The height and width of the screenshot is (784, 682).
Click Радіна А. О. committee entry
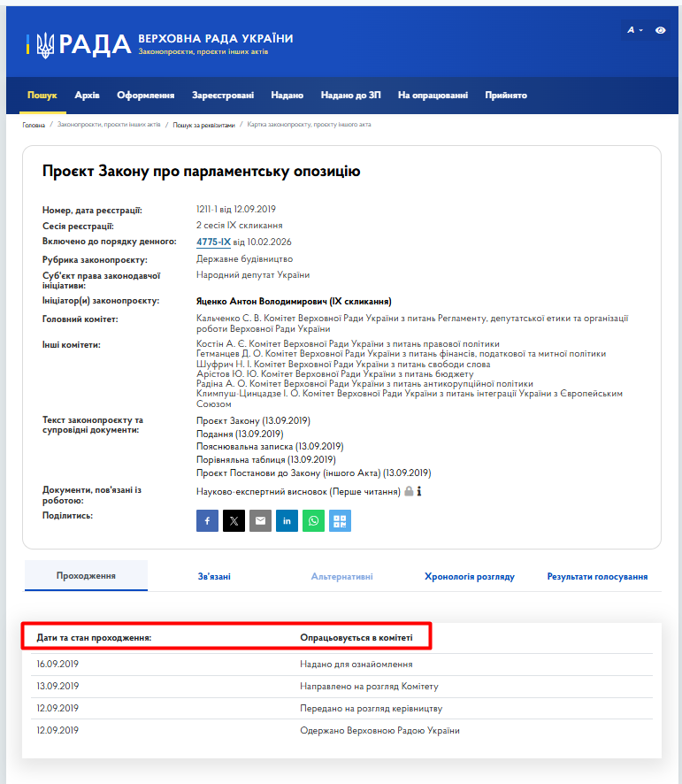[364, 384]
